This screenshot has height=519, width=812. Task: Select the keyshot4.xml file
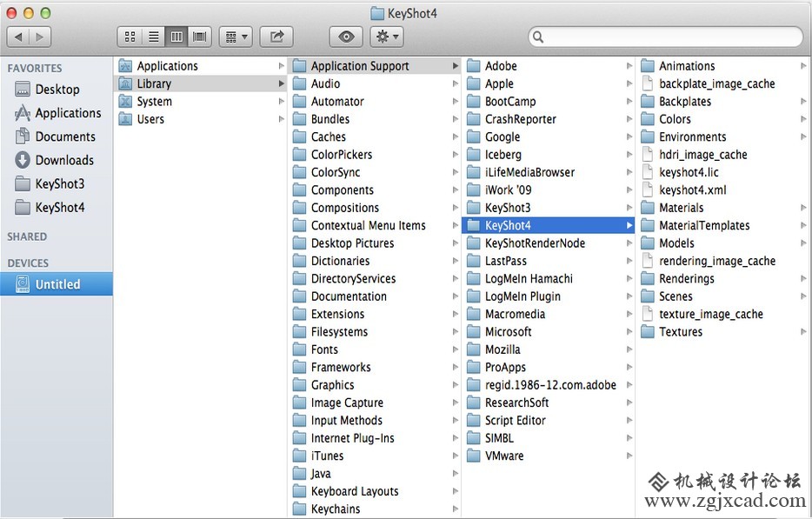(722, 190)
